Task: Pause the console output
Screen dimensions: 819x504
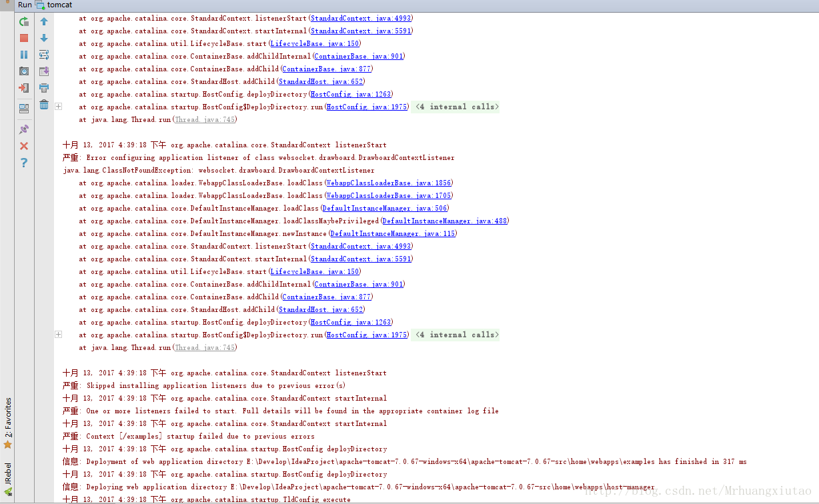Action: click(24, 55)
